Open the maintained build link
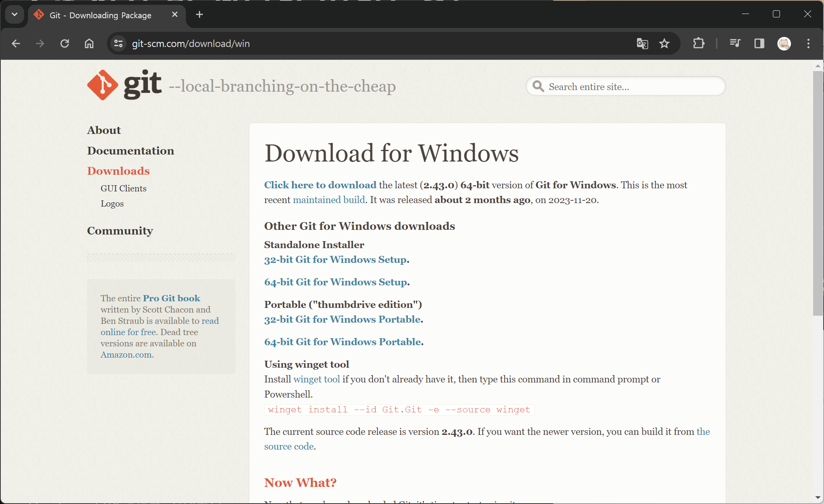This screenshot has height=504, width=824. (329, 200)
